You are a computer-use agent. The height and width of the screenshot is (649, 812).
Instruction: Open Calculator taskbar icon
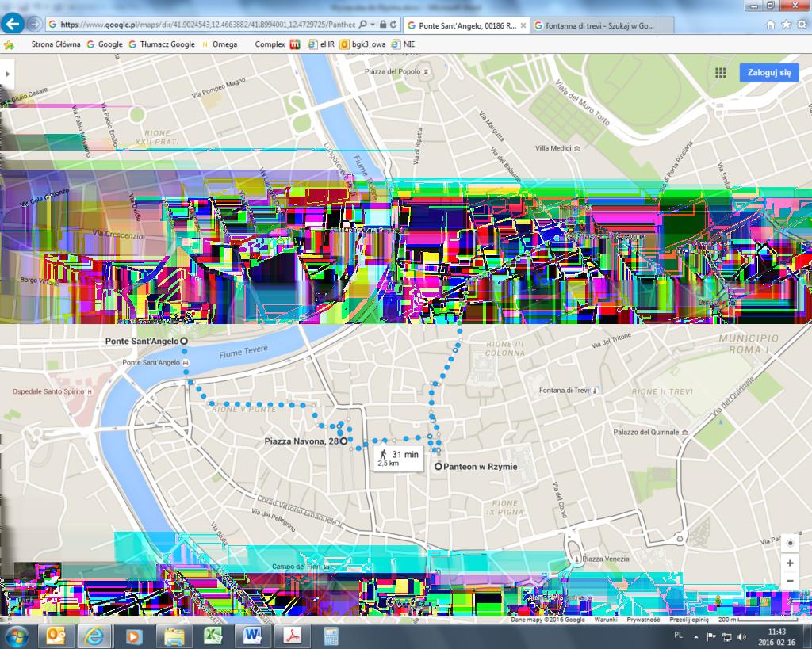331,636
